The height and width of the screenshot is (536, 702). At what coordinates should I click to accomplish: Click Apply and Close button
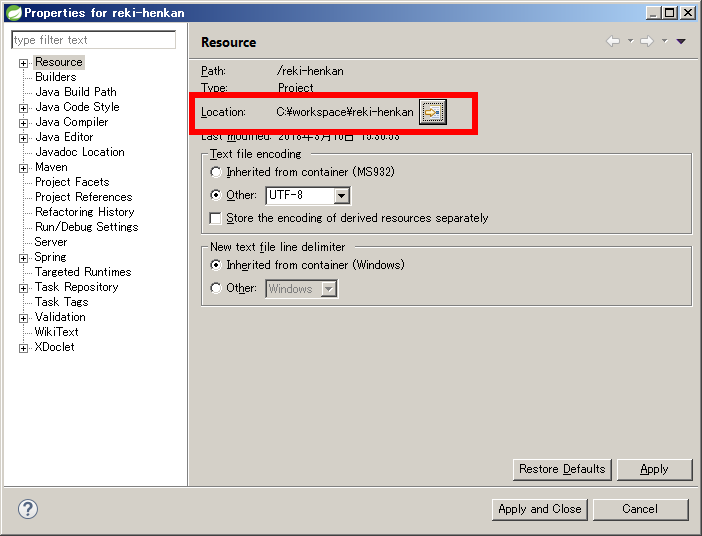(x=539, y=509)
